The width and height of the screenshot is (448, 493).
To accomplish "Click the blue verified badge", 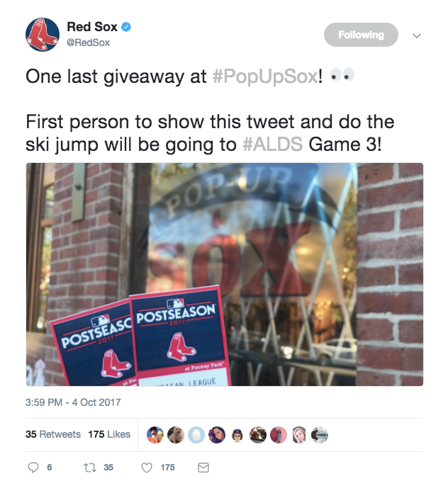I will click(126, 27).
